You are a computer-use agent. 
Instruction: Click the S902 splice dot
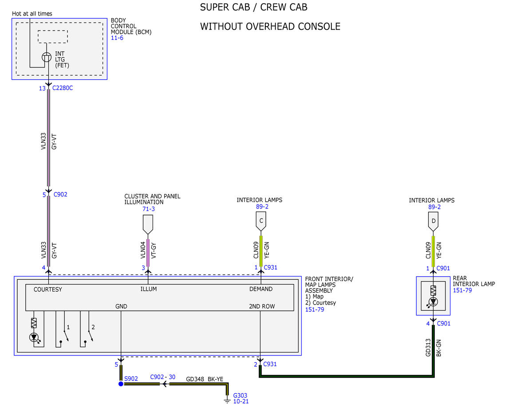click(121, 384)
